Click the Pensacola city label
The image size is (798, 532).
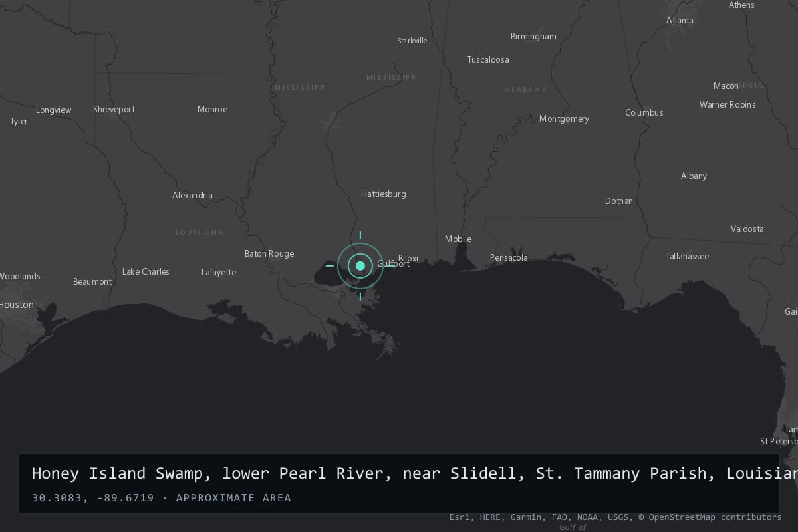pyautogui.click(x=509, y=257)
